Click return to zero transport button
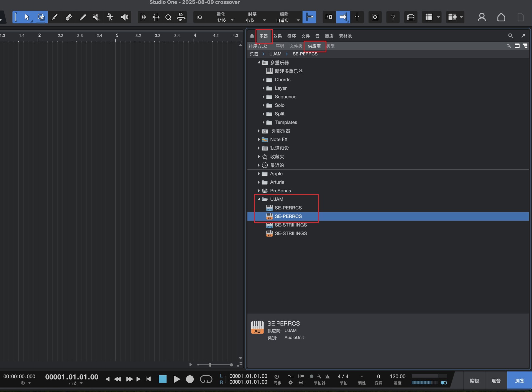Screen dimensions: 532x392 (149, 379)
